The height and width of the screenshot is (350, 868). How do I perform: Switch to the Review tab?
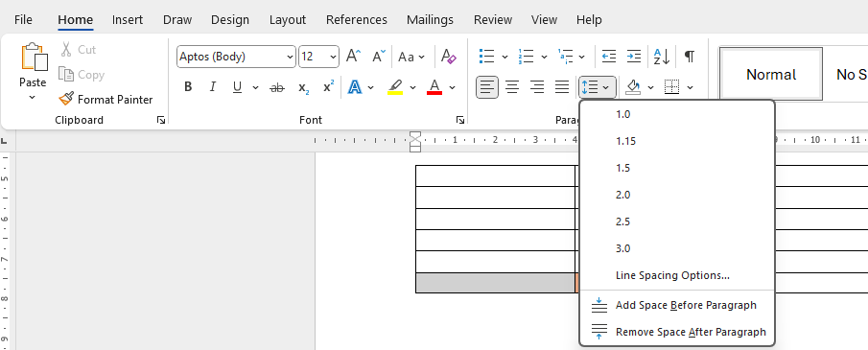pos(493,20)
